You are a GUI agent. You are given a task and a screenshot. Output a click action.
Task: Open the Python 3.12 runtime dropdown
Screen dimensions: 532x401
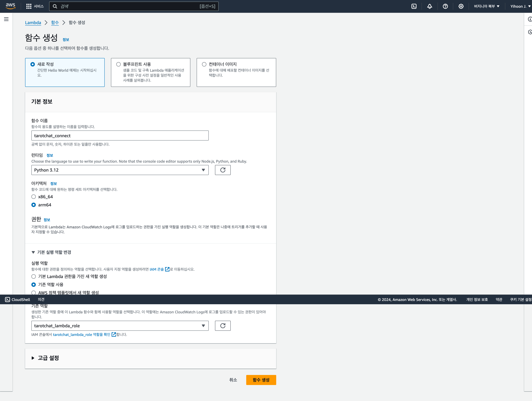click(120, 170)
